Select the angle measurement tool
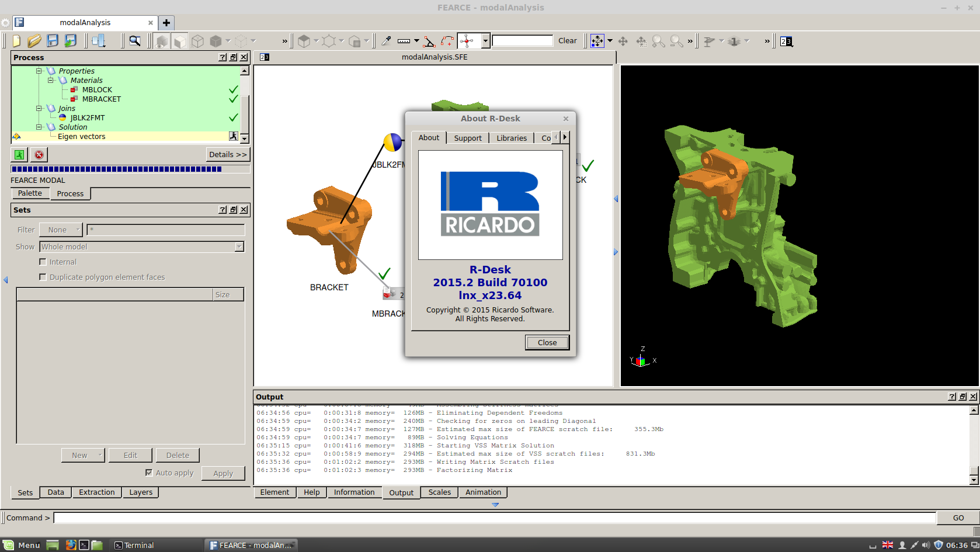The image size is (980, 552). pos(429,41)
